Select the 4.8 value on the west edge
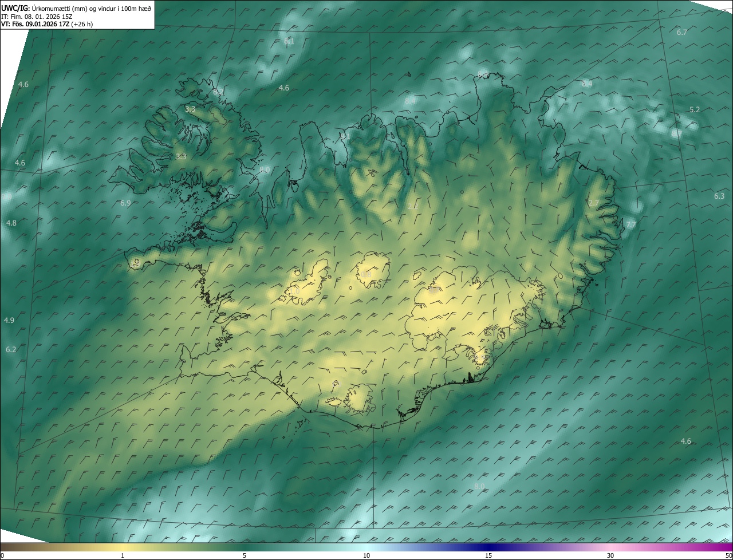The width and height of the screenshot is (733, 560). tap(11, 223)
